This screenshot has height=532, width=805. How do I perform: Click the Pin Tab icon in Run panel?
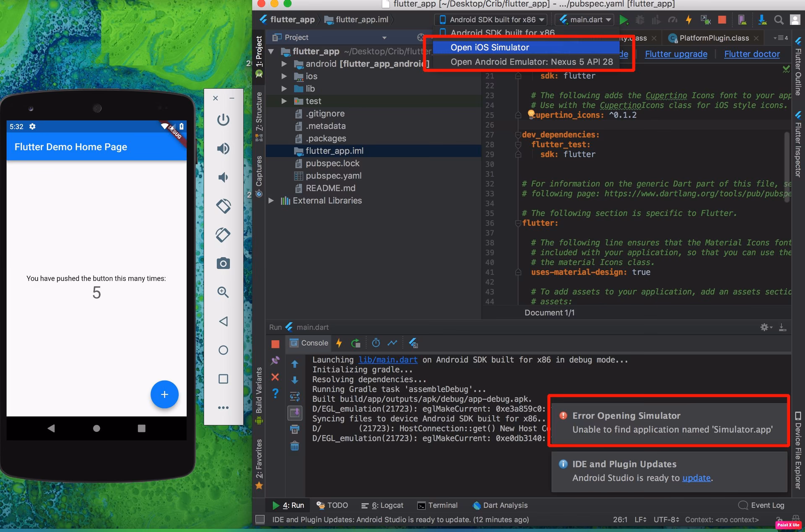[x=275, y=360]
